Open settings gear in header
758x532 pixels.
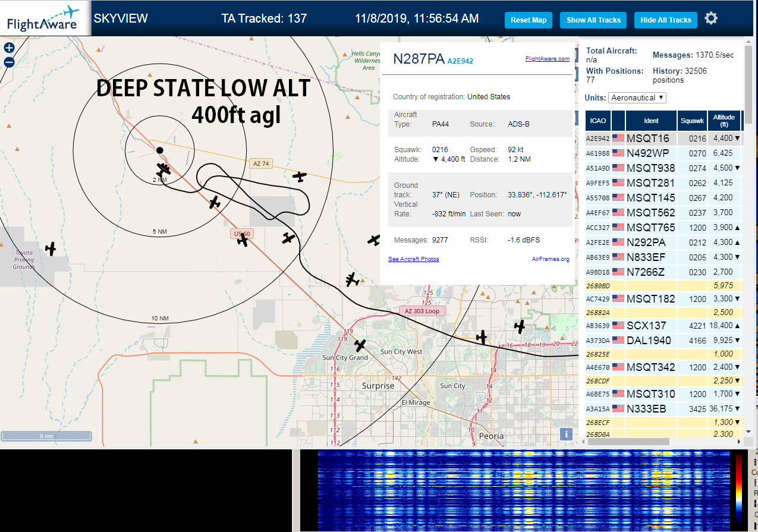711,18
